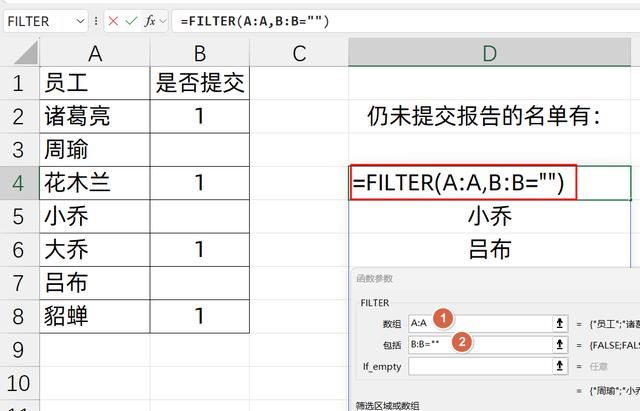
Task: Click the 小乔 result in column D
Action: 489,216
